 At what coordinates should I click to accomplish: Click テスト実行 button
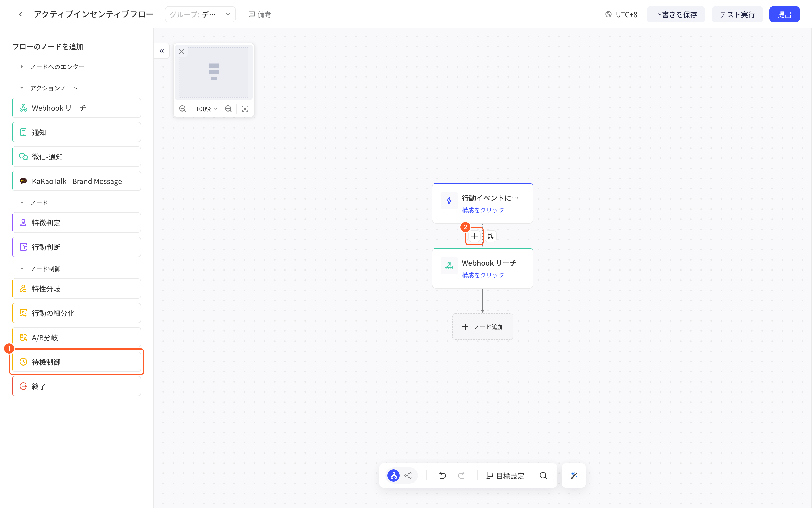pyautogui.click(x=737, y=14)
